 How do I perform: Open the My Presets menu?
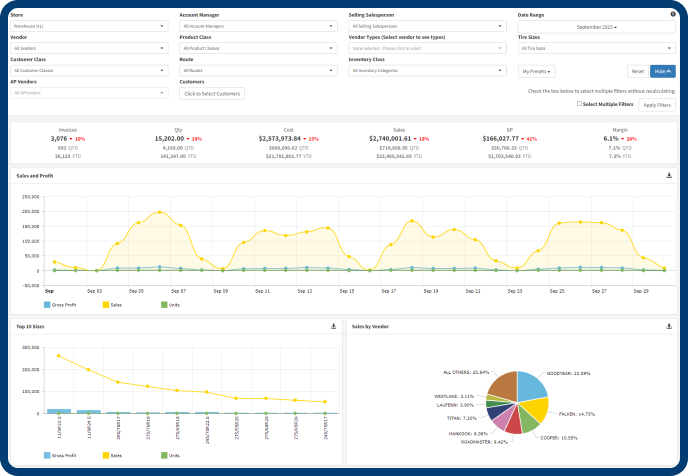pyautogui.click(x=537, y=71)
